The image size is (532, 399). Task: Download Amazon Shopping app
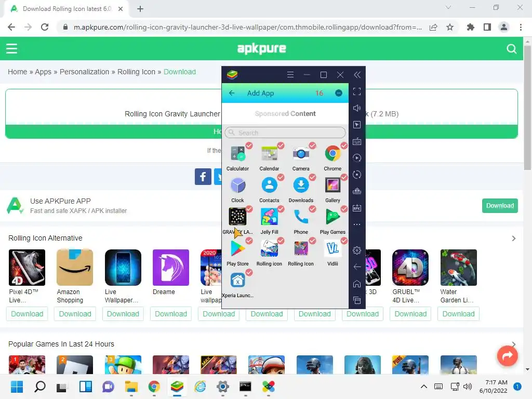coord(75,314)
